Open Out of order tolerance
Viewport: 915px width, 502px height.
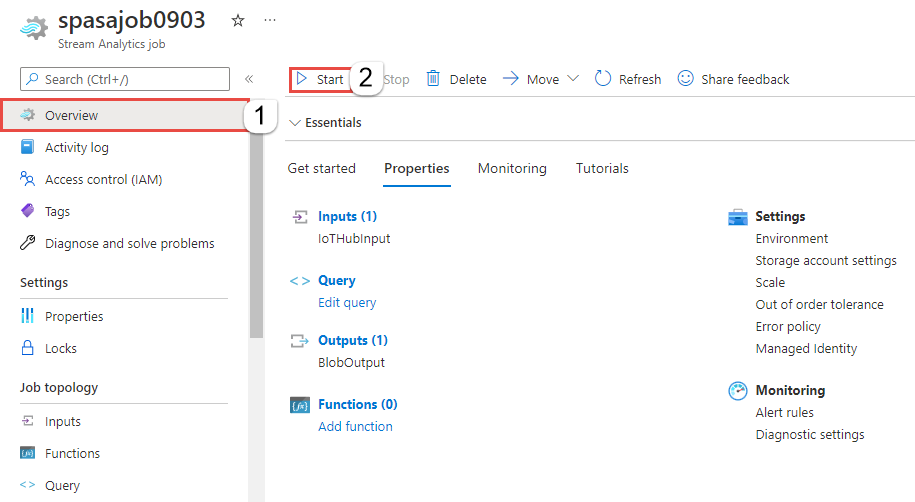(x=819, y=304)
